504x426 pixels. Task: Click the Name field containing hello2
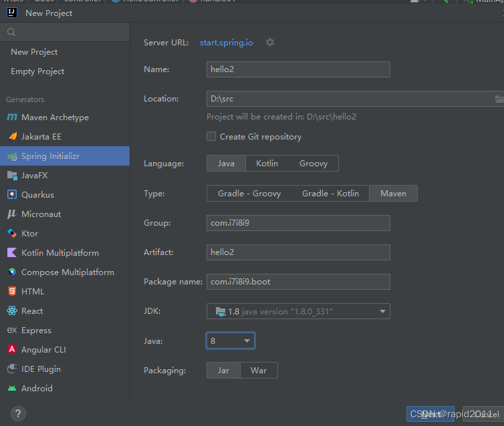coord(298,69)
